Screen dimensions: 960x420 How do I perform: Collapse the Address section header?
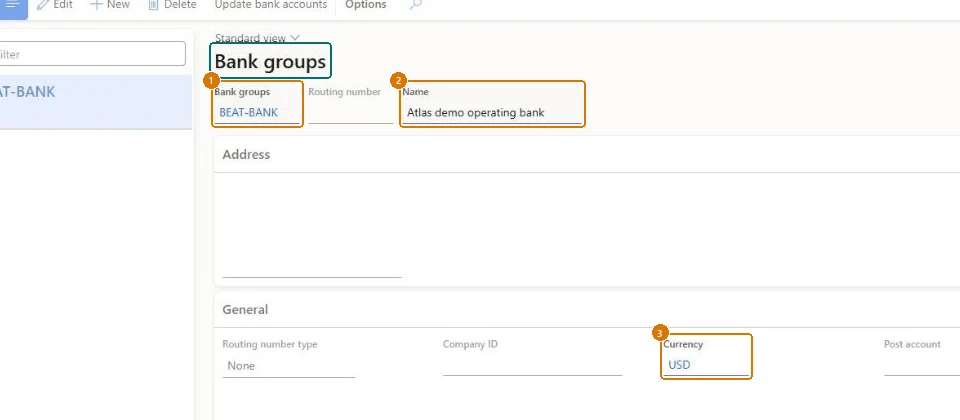[587, 154]
